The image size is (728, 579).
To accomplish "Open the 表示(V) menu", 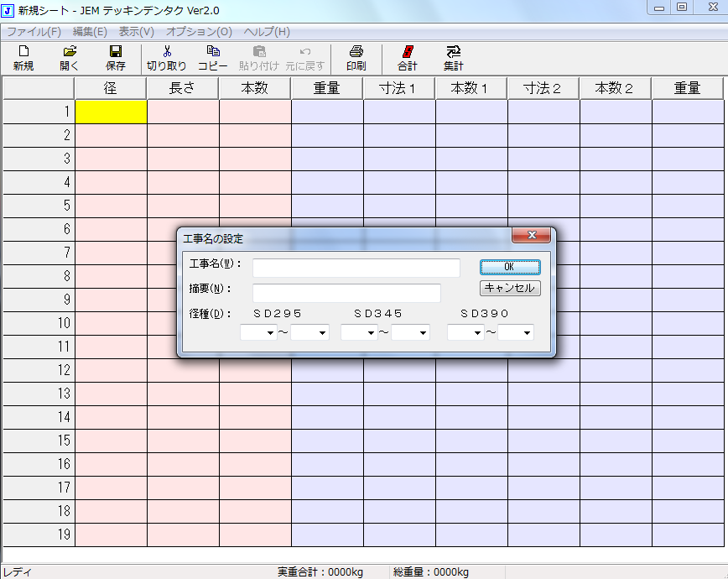I will 137,32.
